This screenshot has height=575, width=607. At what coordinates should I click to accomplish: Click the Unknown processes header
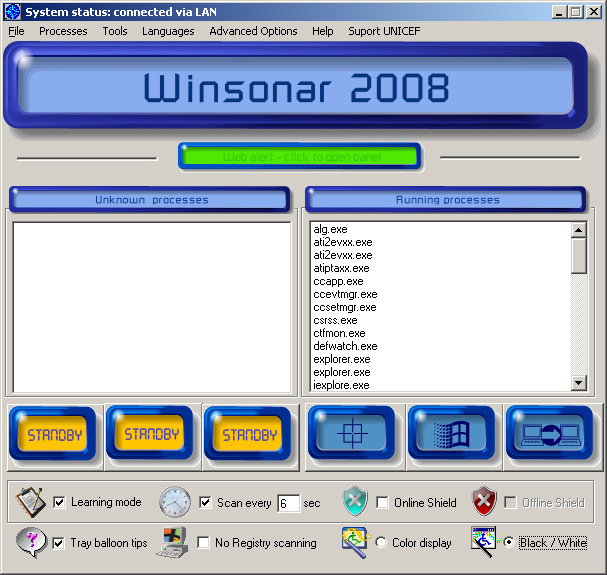pos(150,200)
